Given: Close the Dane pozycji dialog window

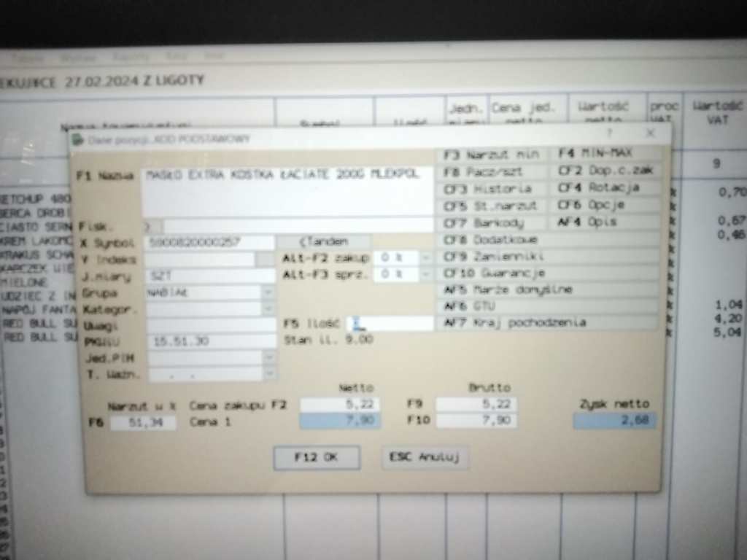Looking at the screenshot, I should 650,133.
